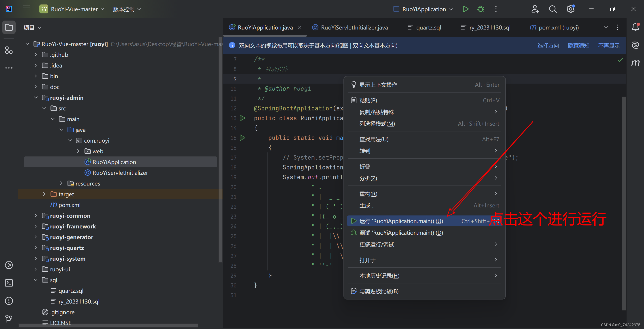
Task: Open AI Assistant spiral tool window
Action: click(636, 45)
